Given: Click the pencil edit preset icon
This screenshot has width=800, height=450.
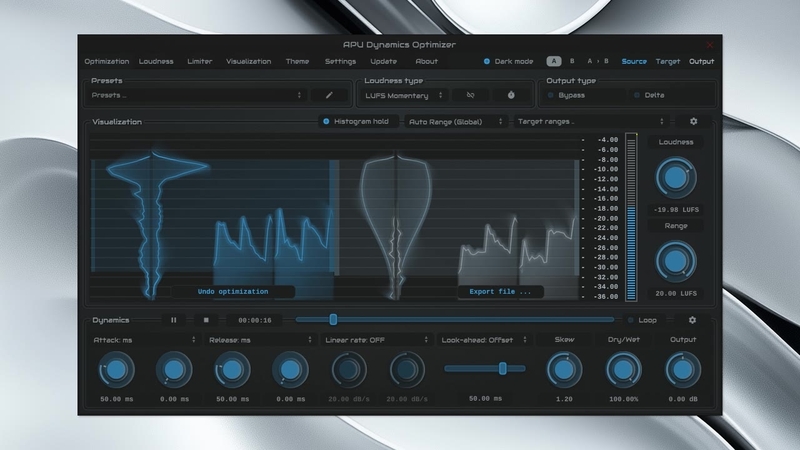Looking at the screenshot, I should click(329, 95).
